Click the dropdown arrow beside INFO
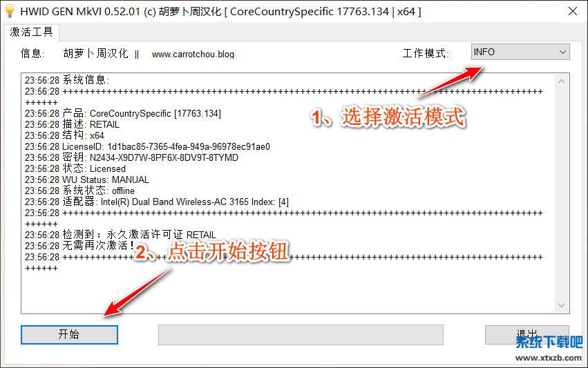This screenshot has height=368, width=588. [562, 52]
